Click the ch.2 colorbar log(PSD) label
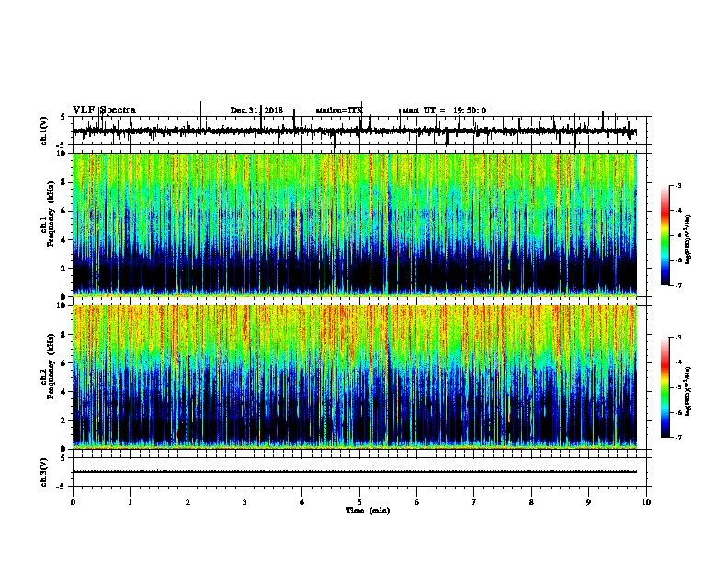This screenshot has width=728, height=563. coord(688,391)
